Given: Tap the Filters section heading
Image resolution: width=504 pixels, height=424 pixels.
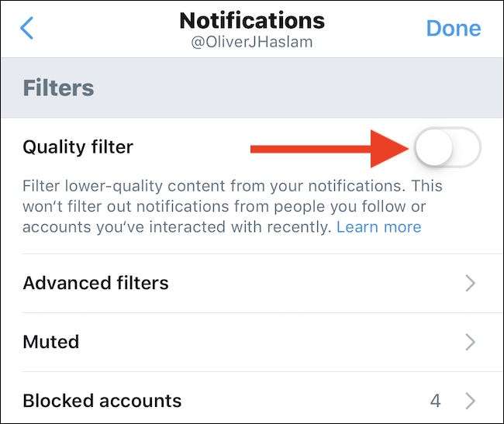Looking at the screenshot, I should pos(58,88).
